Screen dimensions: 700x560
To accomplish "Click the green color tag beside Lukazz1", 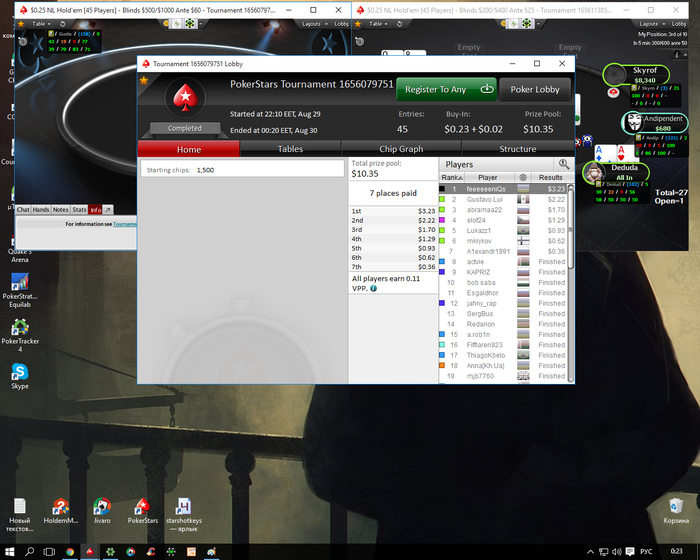I will point(442,230).
